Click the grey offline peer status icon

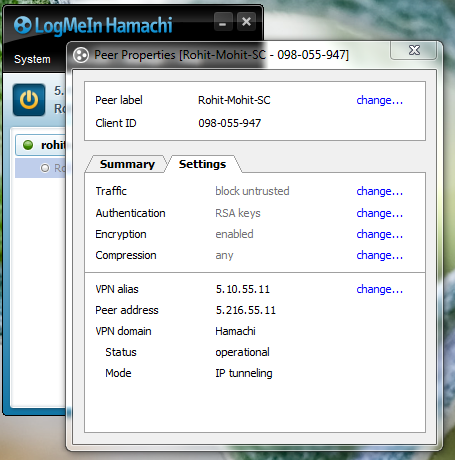point(45,168)
